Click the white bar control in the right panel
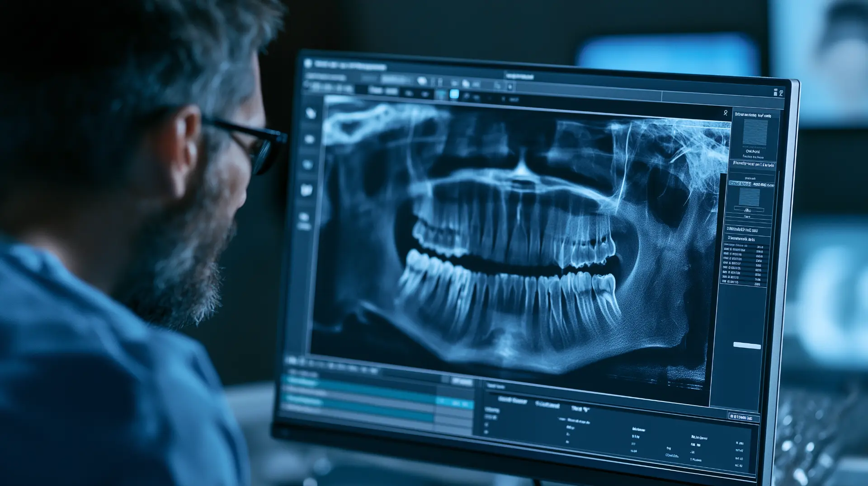Image resolution: width=868 pixels, height=486 pixels. coord(747,346)
